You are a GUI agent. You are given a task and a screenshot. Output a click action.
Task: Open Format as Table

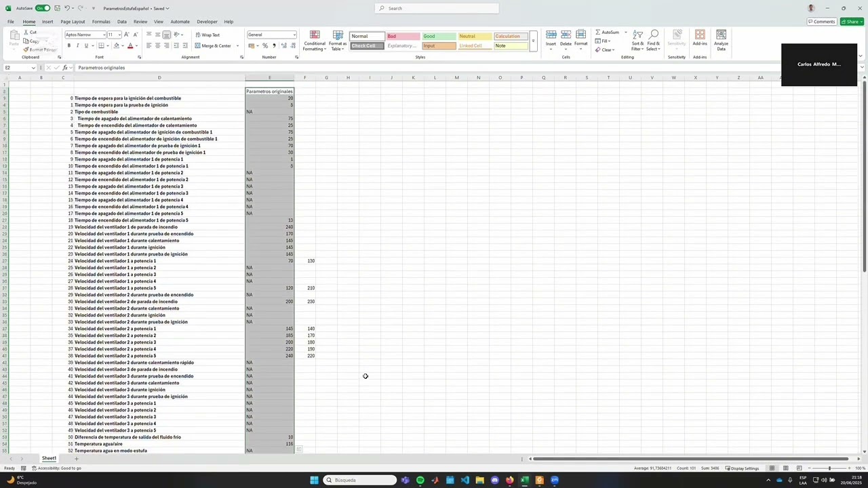pos(338,41)
